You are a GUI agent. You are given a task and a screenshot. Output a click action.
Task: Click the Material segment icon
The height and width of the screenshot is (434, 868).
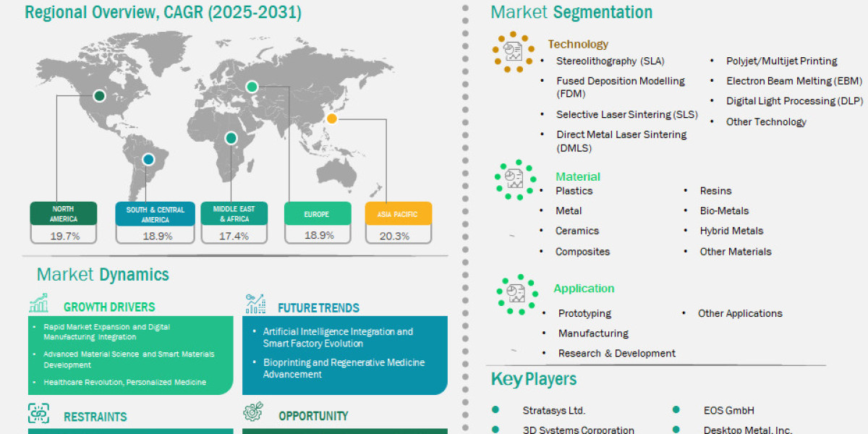(515, 179)
